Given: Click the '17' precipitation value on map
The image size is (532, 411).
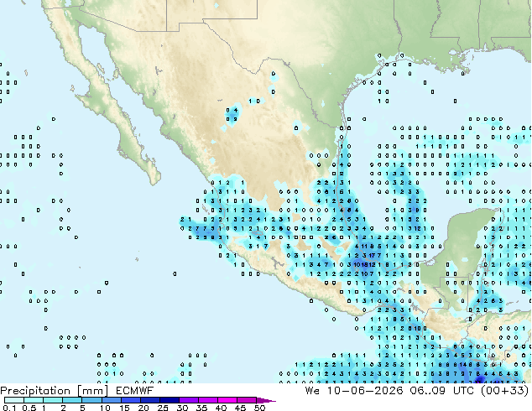Looking at the screenshot, I should (x=372, y=255).
